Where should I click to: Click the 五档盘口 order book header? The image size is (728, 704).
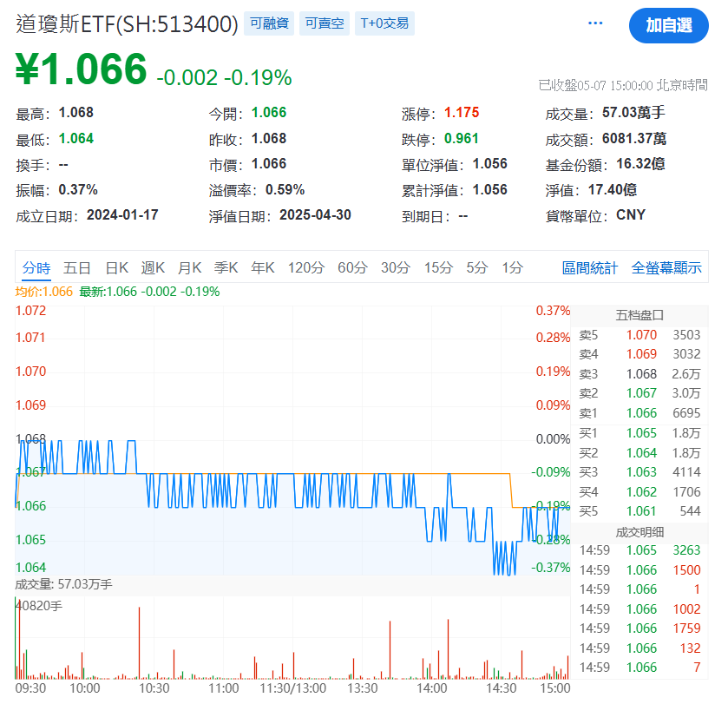point(639,315)
